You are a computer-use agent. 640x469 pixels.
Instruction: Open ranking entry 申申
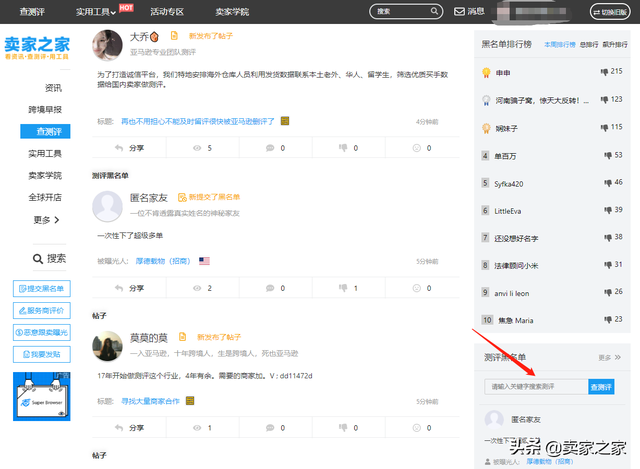click(503, 73)
